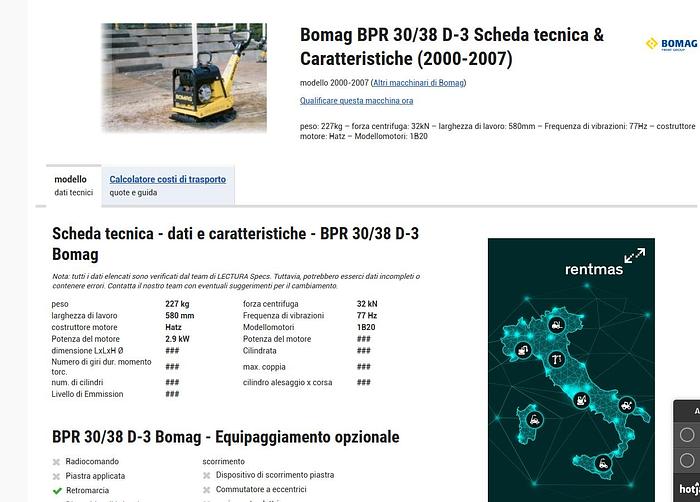700x502 pixels.
Task: Click hidden '###' value for max. coppia
Action: coord(364,367)
